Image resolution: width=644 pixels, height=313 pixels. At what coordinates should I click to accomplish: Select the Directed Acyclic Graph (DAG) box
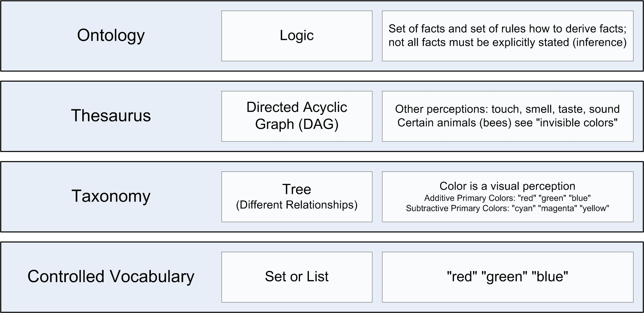click(x=297, y=116)
